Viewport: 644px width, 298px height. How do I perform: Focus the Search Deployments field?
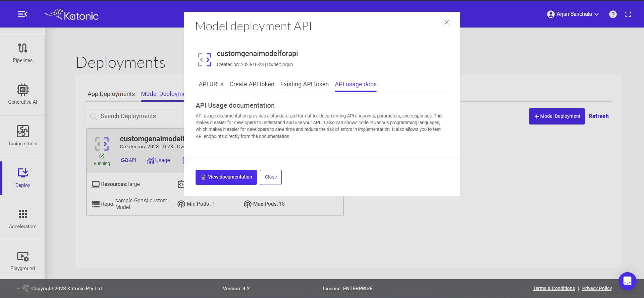(135, 116)
